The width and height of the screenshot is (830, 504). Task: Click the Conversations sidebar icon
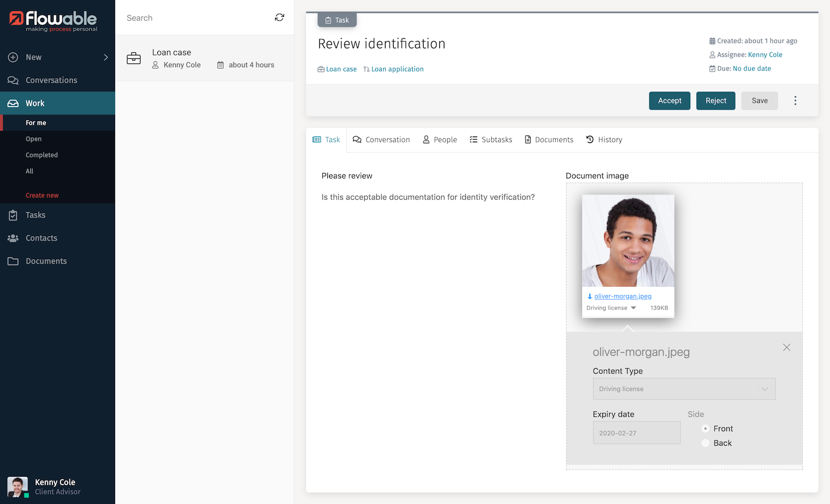[x=13, y=80]
